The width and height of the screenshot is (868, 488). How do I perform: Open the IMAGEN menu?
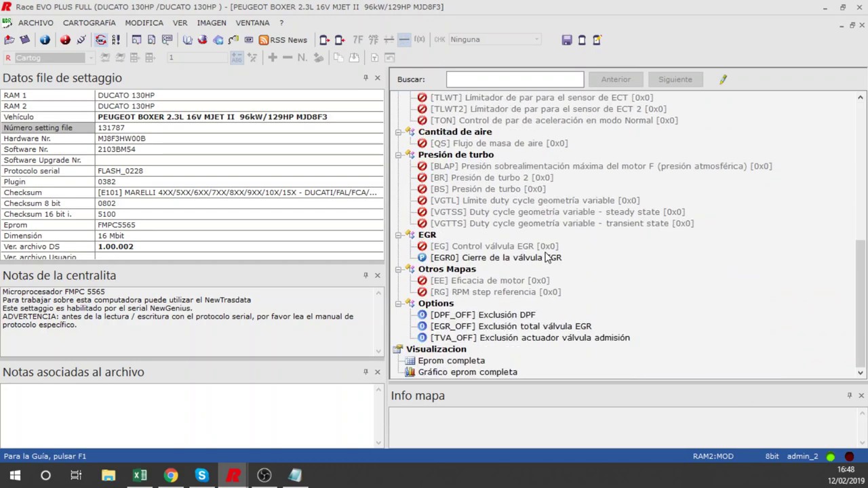(212, 22)
